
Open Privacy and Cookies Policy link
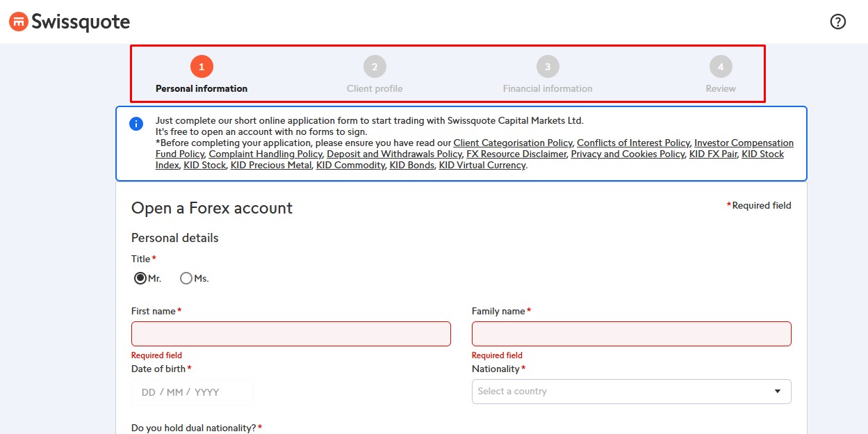click(x=628, y=154)
